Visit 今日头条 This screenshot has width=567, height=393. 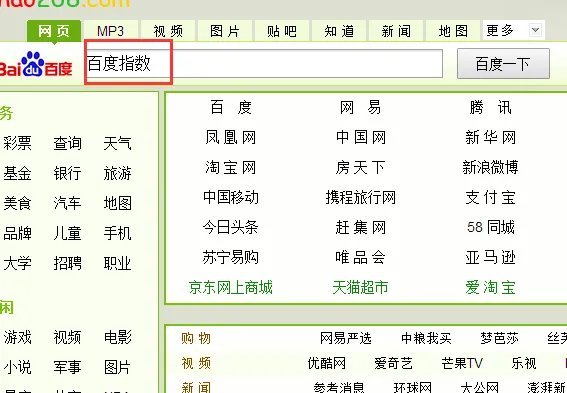(x=231, y=227)
